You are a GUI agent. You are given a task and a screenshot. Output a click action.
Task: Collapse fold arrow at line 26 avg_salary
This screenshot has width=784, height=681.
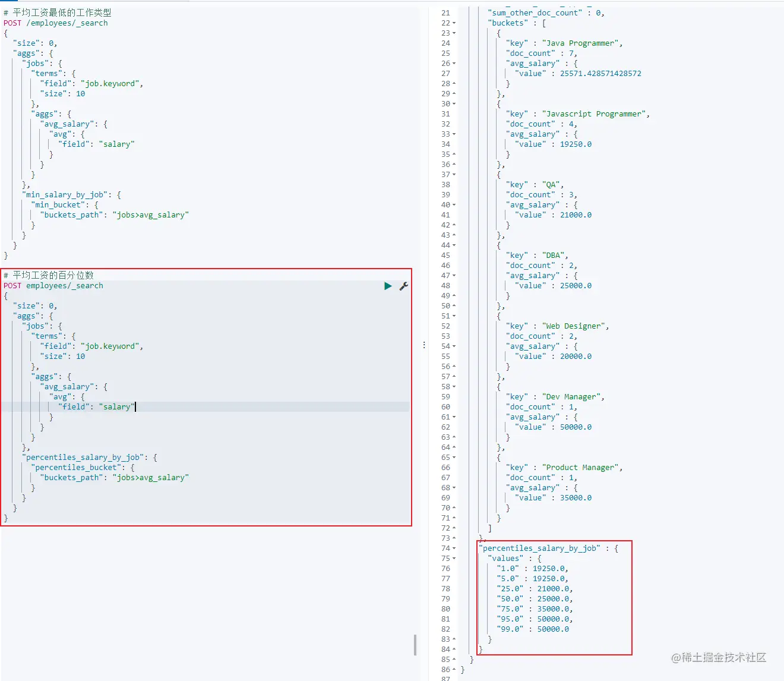coord(454,64)
